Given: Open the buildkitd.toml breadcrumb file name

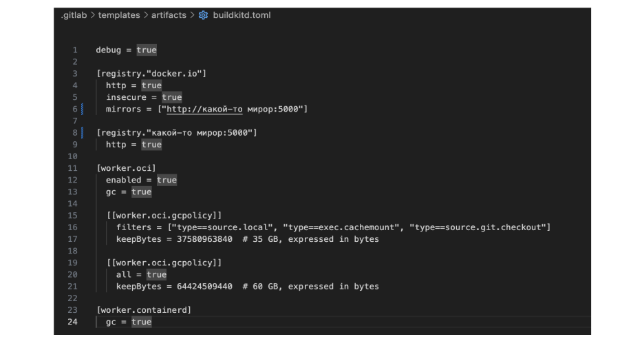Looking at the screenshot, I should [x=241, y=15].
